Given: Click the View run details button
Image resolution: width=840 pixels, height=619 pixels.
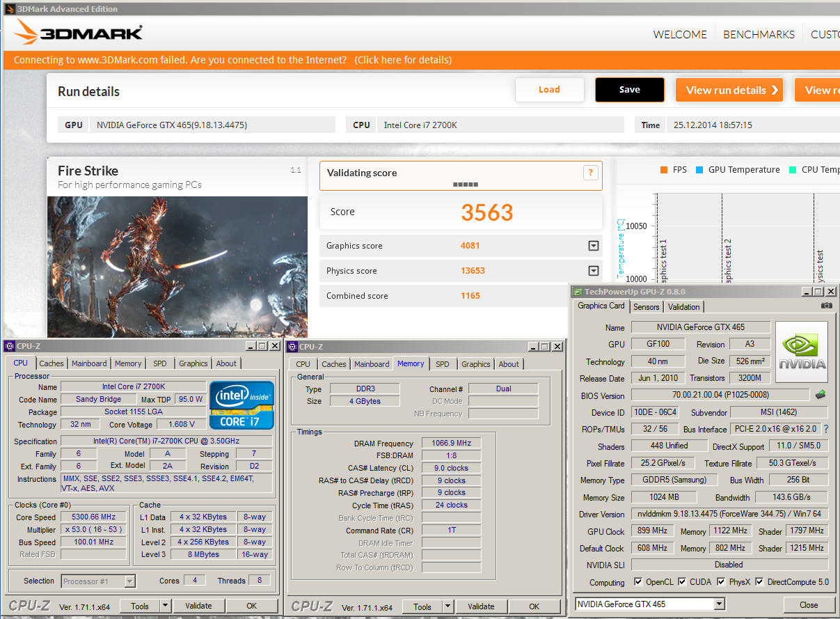Looking at the screenshot, I should 729,90.
